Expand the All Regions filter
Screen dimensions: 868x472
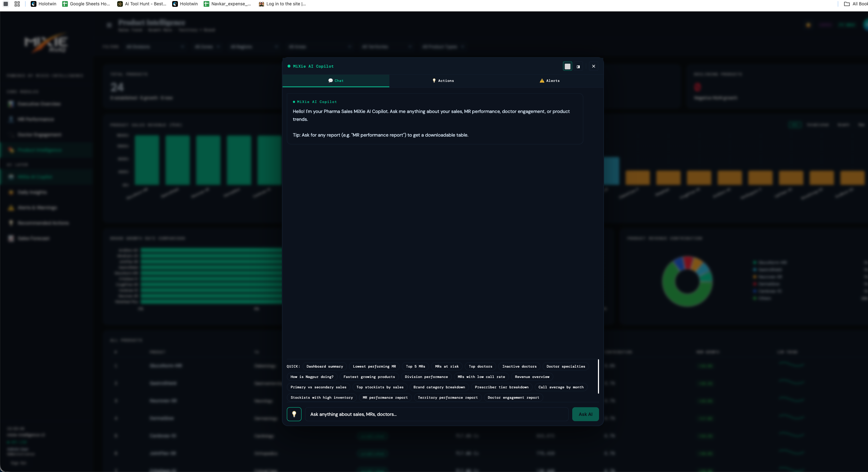click(254, 47)
